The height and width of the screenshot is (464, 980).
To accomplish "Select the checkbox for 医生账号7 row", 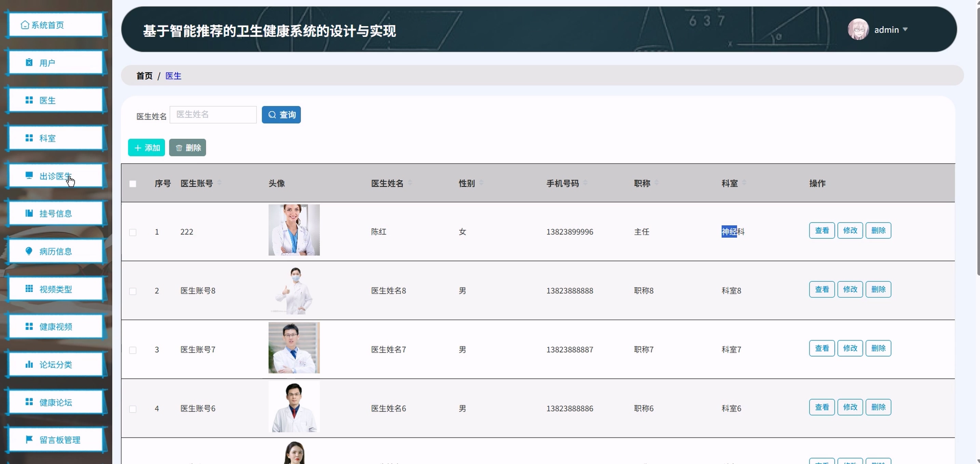I will pyautogui.click(x=133, y=350).
